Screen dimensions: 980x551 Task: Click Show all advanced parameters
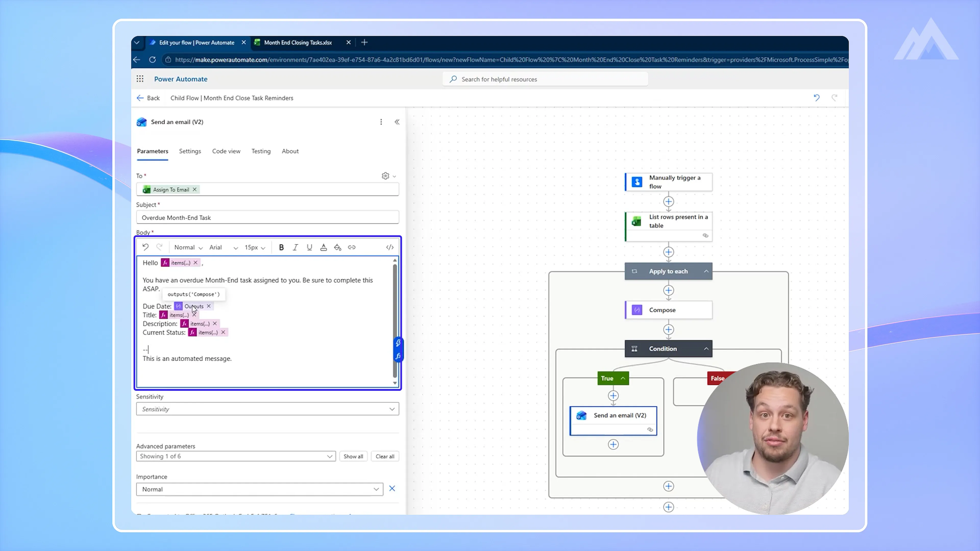(x=353, y=456)
